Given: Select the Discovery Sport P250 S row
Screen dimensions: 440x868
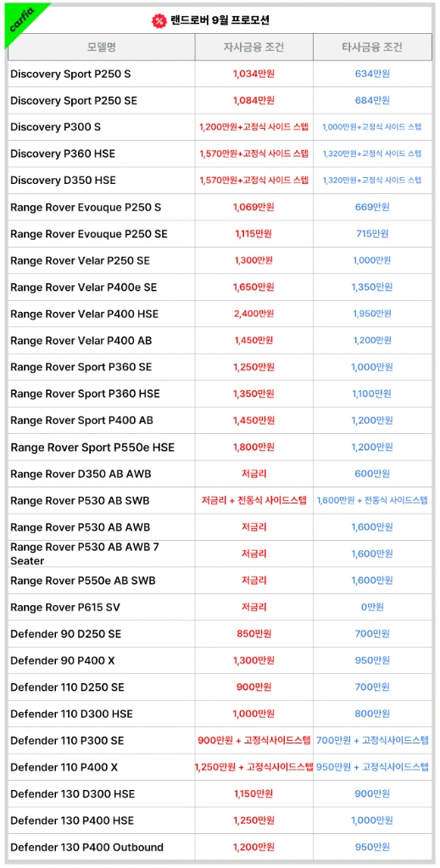Looking at the screenshot, I should (220, 74).
